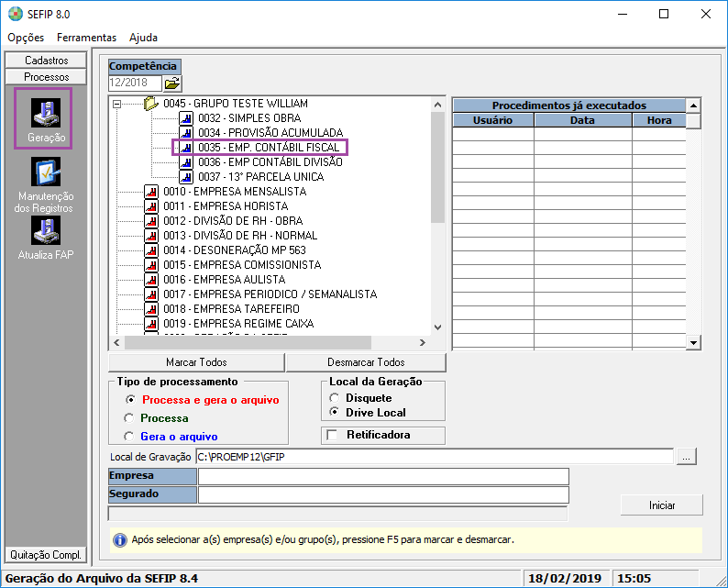The height and width of the screenshot is (588, 728).
Task: Collapse the 0045 - GRUPO TESTE WILLIAM node
Action: coord(117,104)
